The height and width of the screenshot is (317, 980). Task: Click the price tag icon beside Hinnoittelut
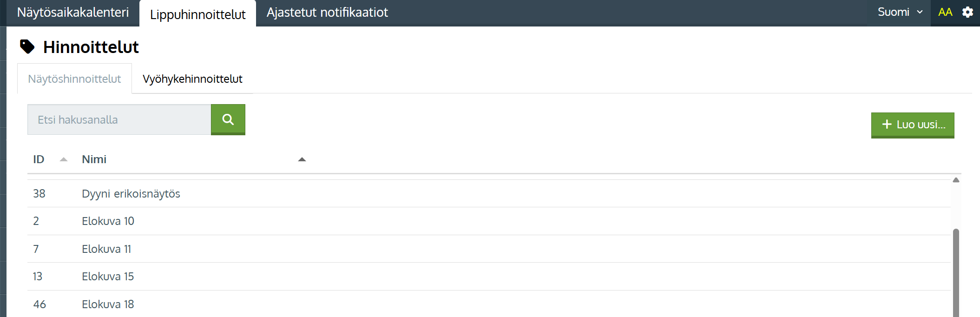point(27,46)
